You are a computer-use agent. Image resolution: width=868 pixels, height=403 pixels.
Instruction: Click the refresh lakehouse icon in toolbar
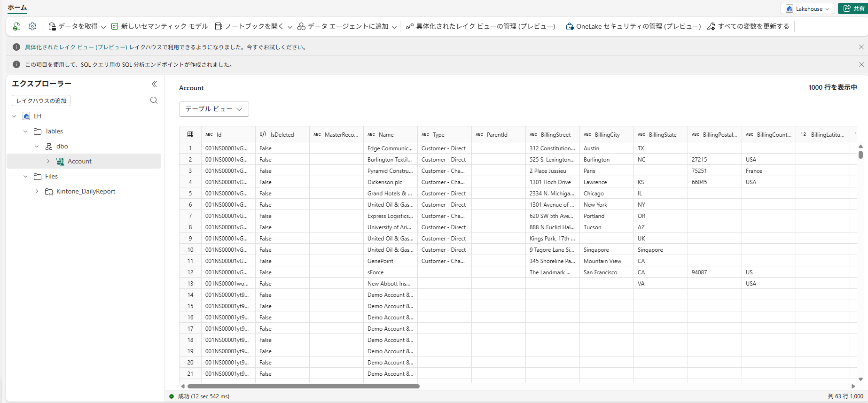click(17, 26)
